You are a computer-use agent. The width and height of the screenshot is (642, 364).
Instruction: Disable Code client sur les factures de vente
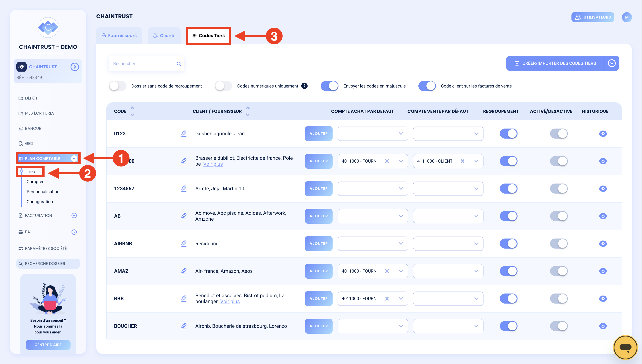[427, 86]
